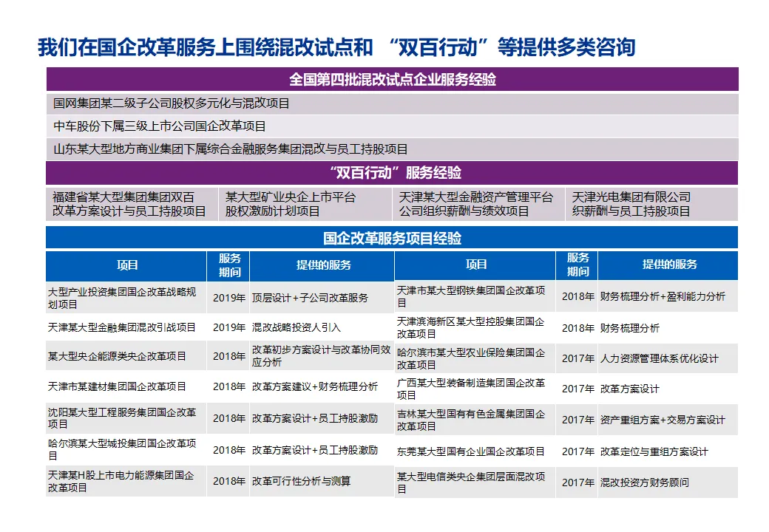The width and height of the screenshot is (769, 532).
Task: Select 广西某大型装备制造集团国企改革项目 cell
Action: click(475, 389)
